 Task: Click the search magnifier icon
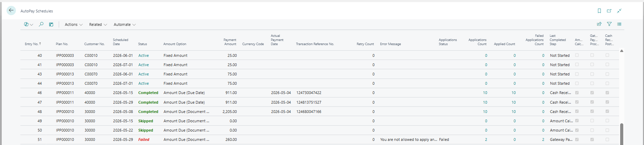tap(41, 24)
